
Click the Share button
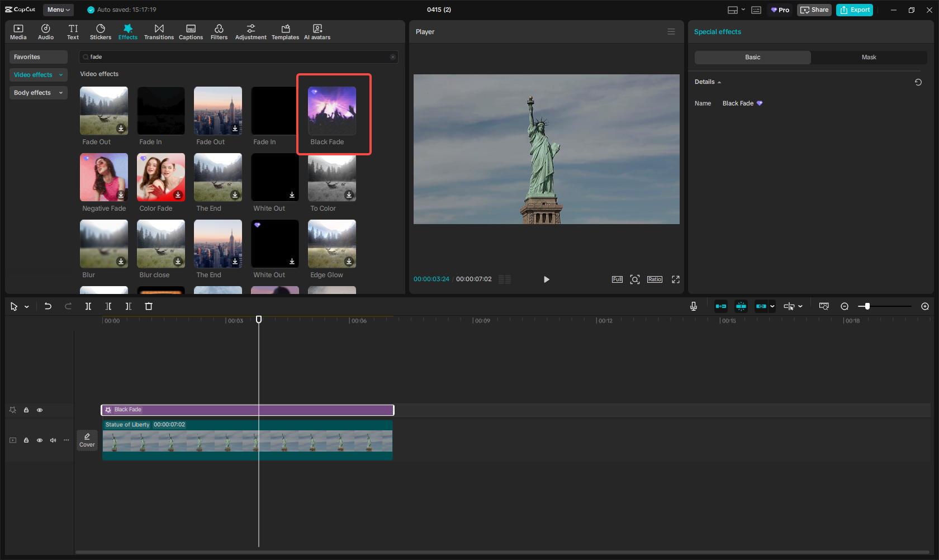(814, 10)
